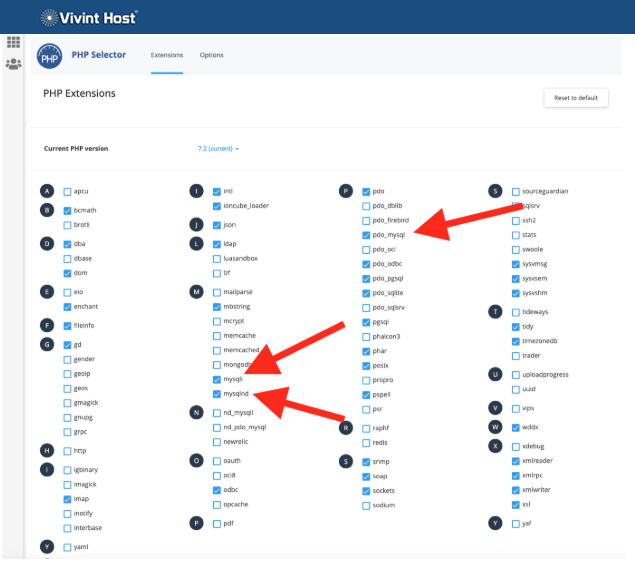Viewport: 635px width, 566px height.
Task: Click the PHP Selector title link
Action: point(99,55)
